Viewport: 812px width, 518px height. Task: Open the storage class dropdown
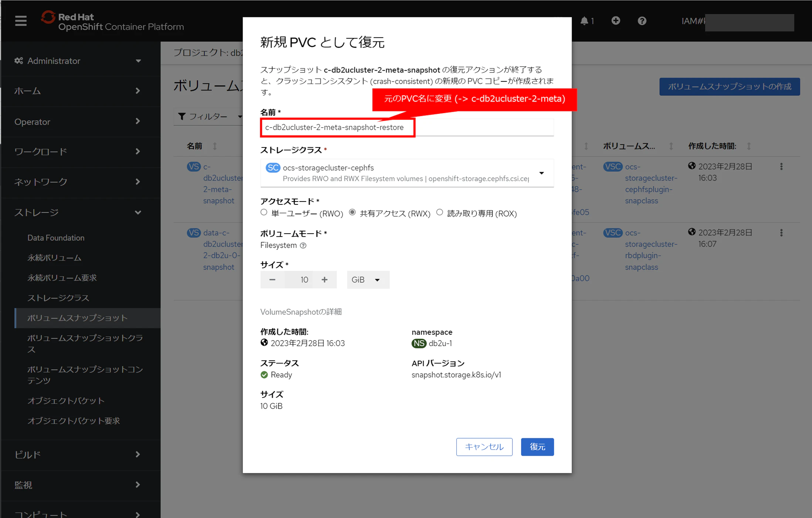tap(407, 173)
